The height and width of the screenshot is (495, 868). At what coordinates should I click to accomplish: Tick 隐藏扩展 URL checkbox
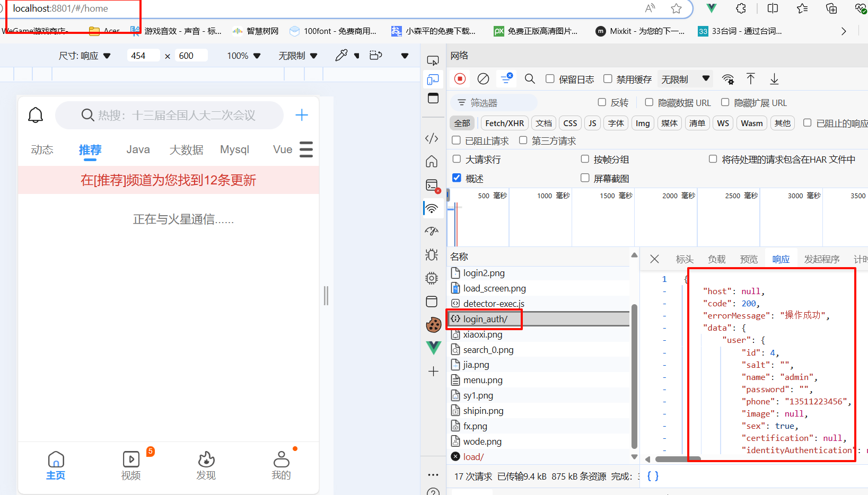(x=725, y=102)
